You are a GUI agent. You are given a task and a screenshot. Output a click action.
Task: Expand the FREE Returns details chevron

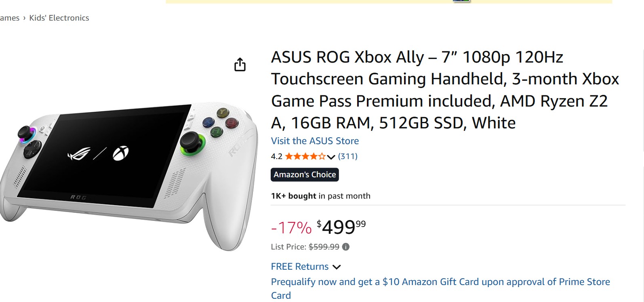click(x=337, y=266)
